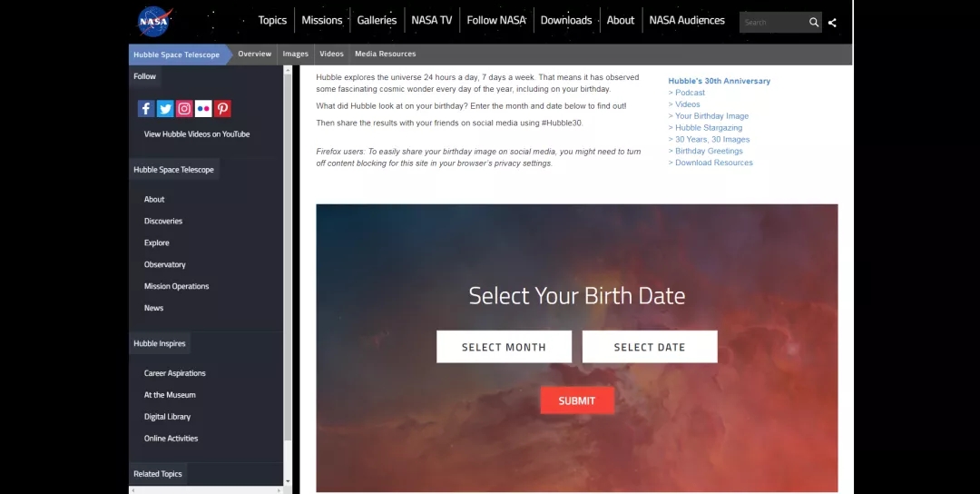Open the News sidebar link
Image resolution: width=980 pixels, height=494 pixels.
pyautogui.click(x=153, y=308)
